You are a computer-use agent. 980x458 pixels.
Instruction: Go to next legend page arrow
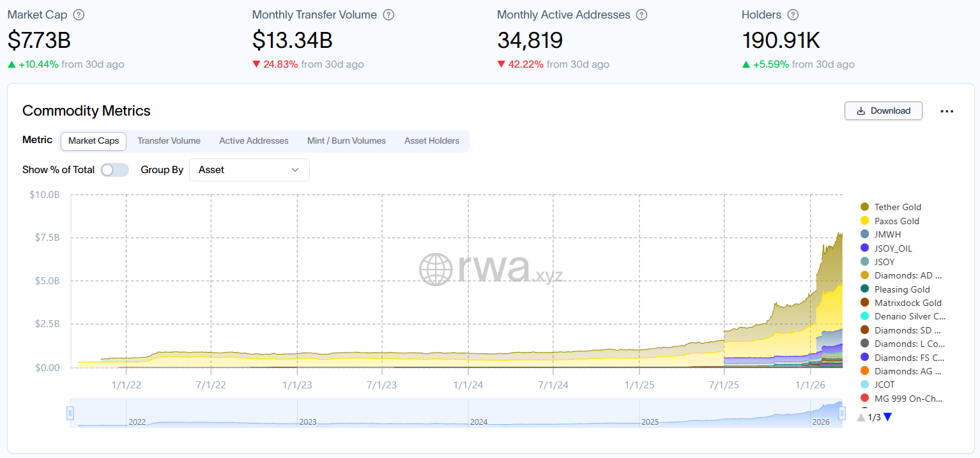point(887,417)
